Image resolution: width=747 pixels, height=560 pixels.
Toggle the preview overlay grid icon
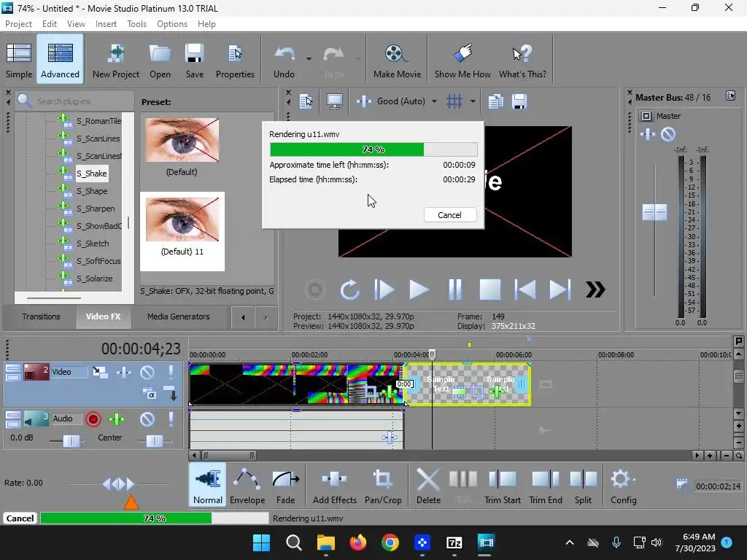(454, 101)
